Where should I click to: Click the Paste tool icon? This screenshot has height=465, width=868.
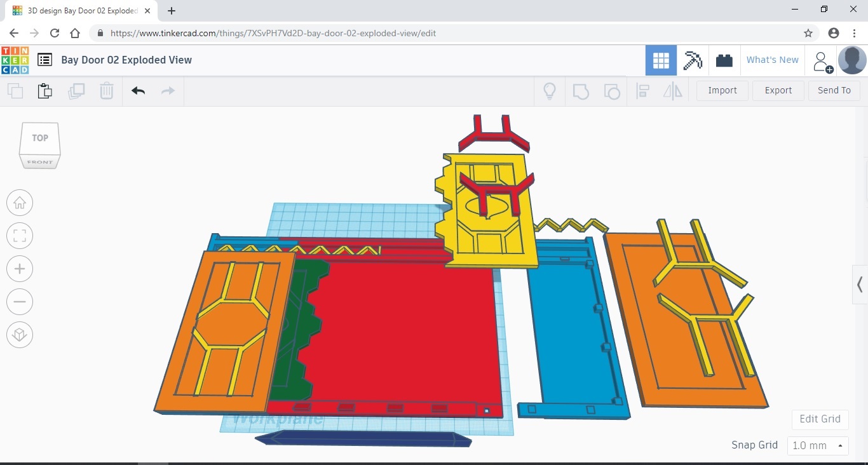45,91
